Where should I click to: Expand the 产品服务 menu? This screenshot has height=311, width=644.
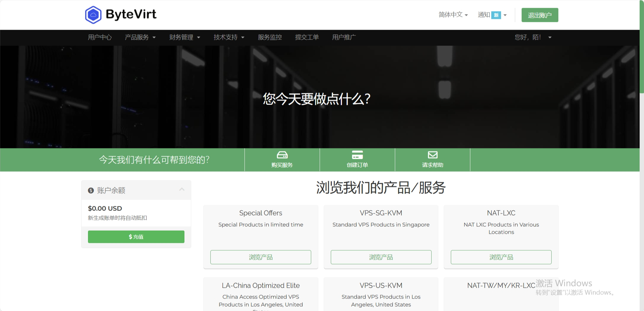[140, 37]
